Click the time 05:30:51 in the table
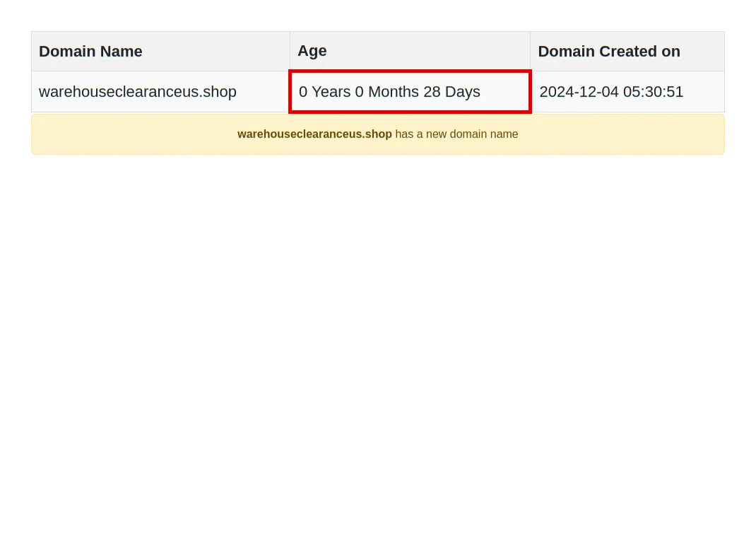This screenshot has width=756, height=538. pyautogui.click(x=653, y=92)
